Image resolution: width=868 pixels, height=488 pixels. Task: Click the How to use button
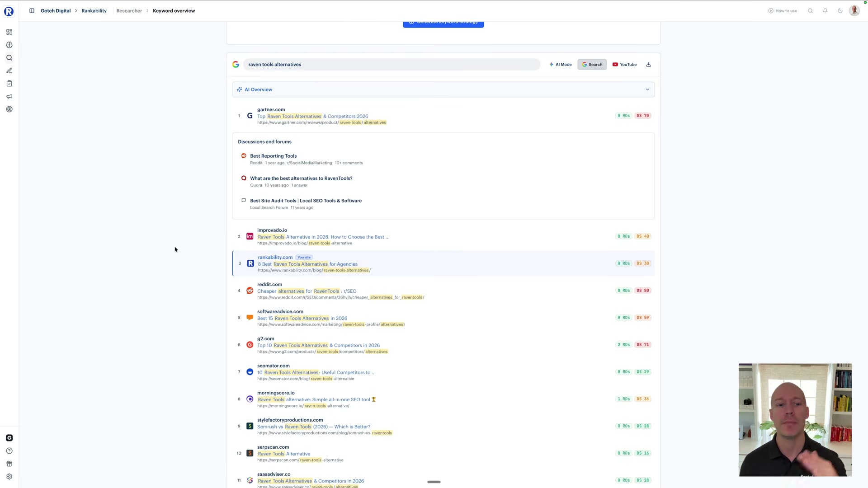coord(783,11)
